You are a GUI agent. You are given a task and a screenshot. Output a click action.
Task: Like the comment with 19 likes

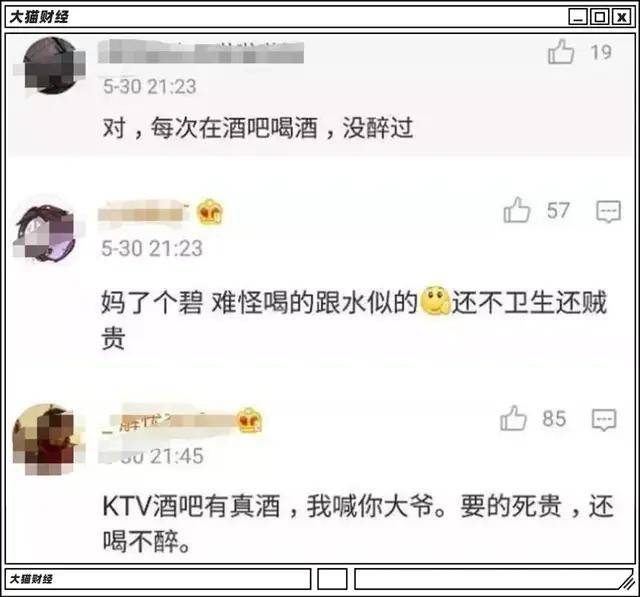[561, 52]
